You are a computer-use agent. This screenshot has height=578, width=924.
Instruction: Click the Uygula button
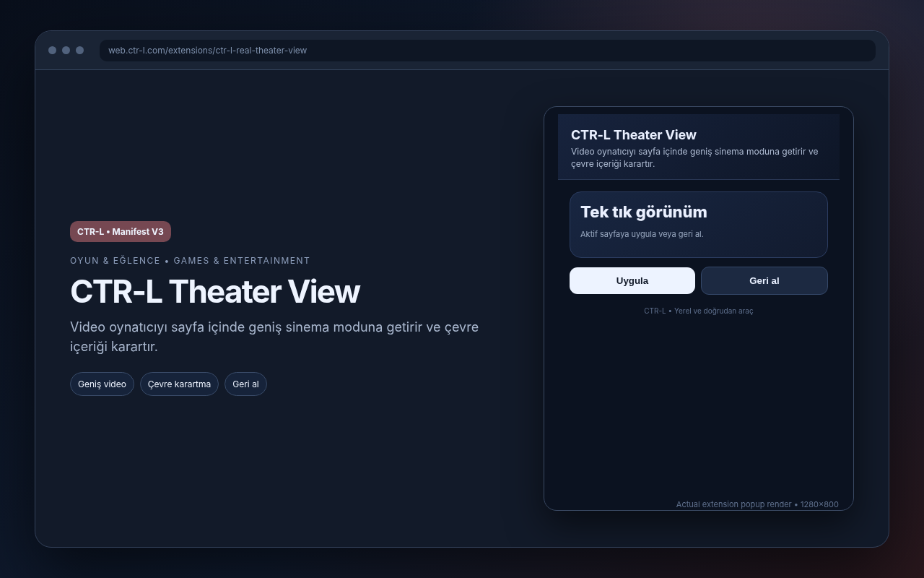tap(632, 280)
